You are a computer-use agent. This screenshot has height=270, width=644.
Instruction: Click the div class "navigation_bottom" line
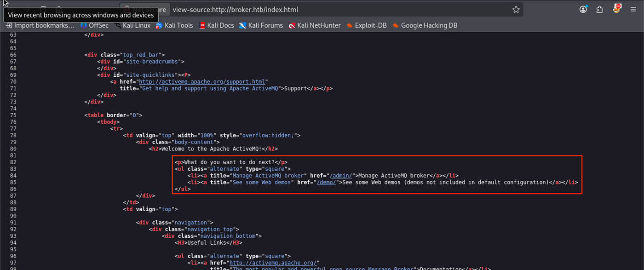[212, 236]
